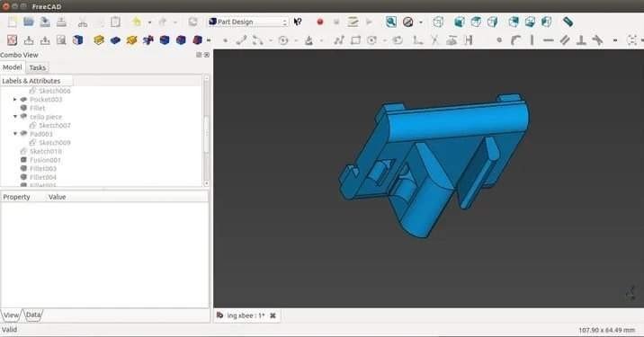Select the measure distance ruler tool
This screenshot has width=644, height=337.
(568, 22)
